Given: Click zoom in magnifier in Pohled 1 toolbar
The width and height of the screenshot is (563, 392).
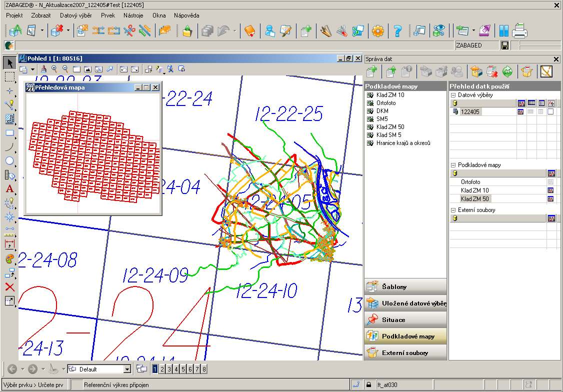Looking at the screenshot, I should tap(54, 69).
